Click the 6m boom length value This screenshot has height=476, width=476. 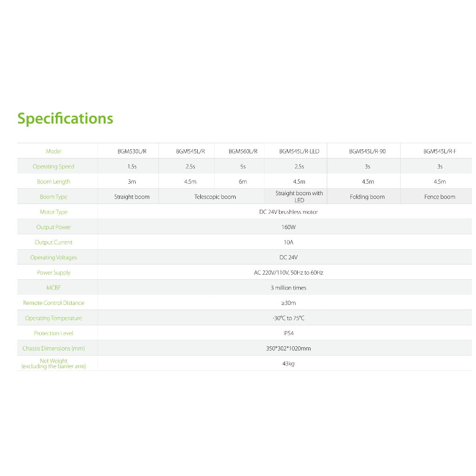coord(243,182)
